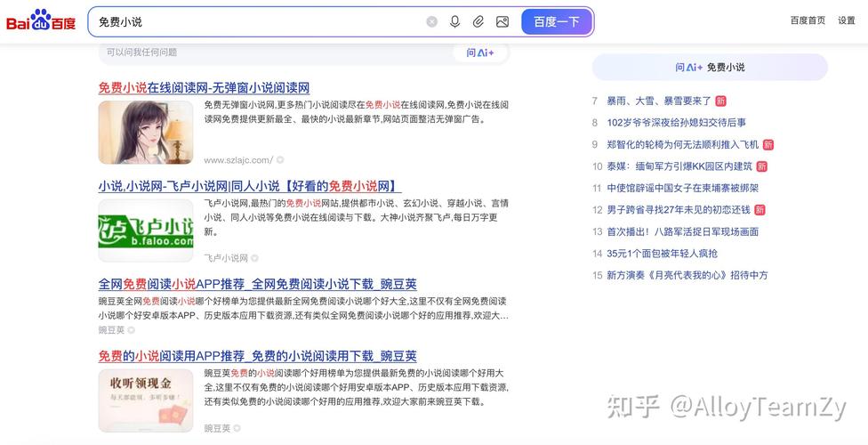Click www.szlajc.com source URL
This screenshot has height=445, width=868.
pyautogui.click(x=238, y=160)
